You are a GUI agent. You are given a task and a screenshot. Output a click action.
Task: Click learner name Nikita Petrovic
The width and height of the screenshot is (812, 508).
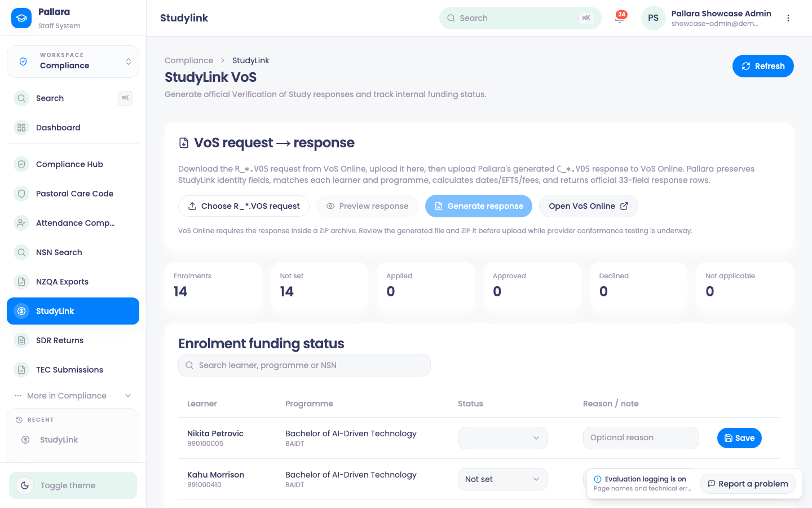[x=215, y=433]
